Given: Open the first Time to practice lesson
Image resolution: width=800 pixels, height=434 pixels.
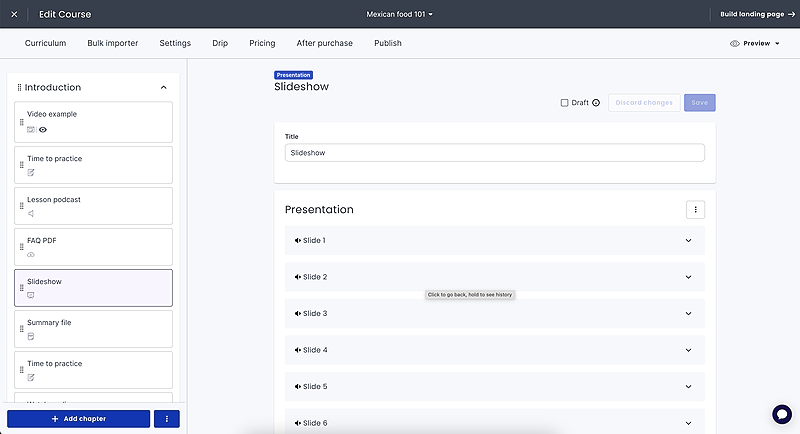Looking at the screenshot, I should point(93,165).
